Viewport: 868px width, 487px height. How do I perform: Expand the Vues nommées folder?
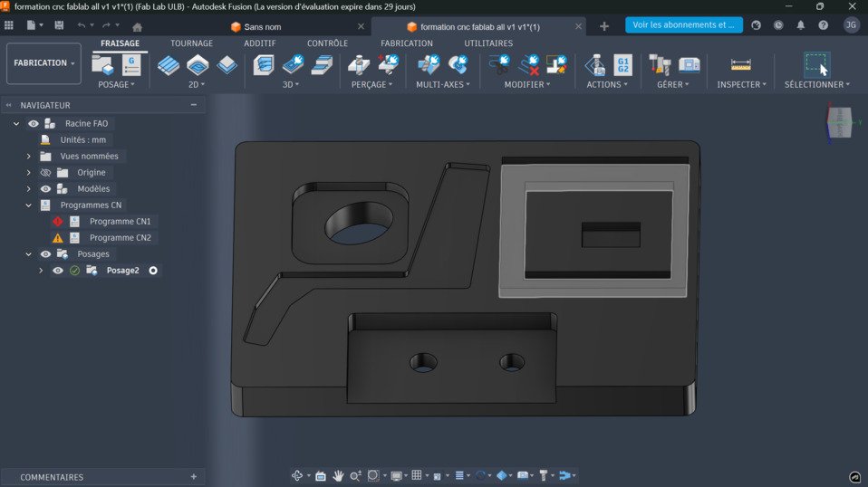pyautogui.click(x=29, y=157)
